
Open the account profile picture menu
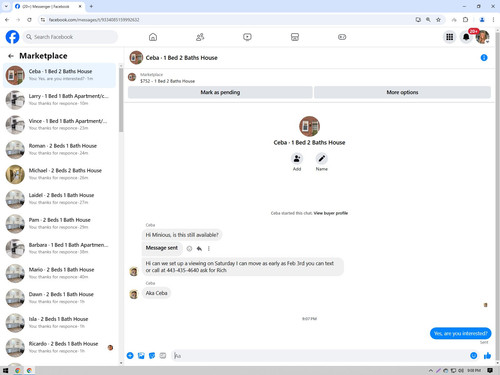(482, 37)
